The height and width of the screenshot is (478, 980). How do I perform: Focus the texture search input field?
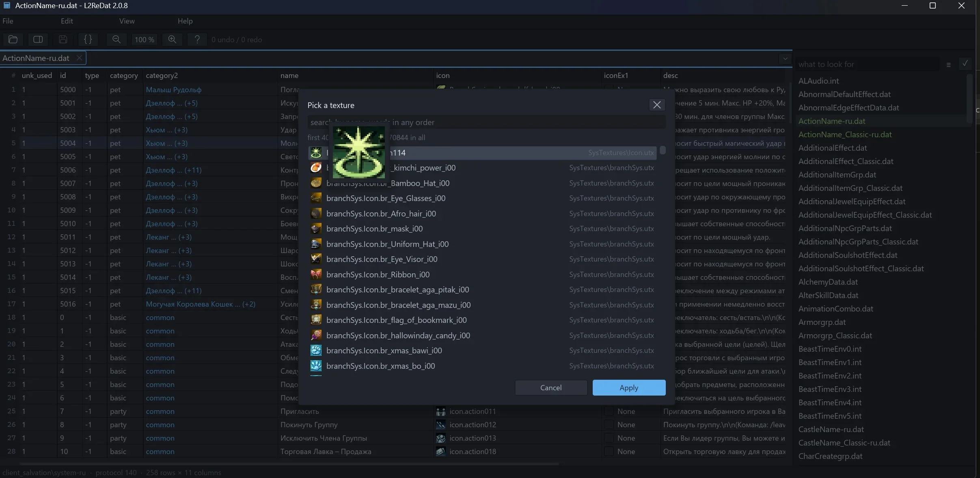486,122
